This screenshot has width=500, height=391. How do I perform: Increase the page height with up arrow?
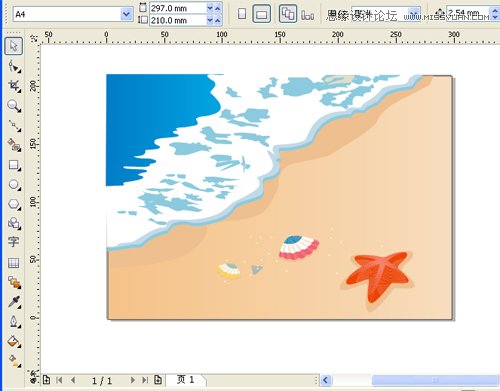click(218, 20)
